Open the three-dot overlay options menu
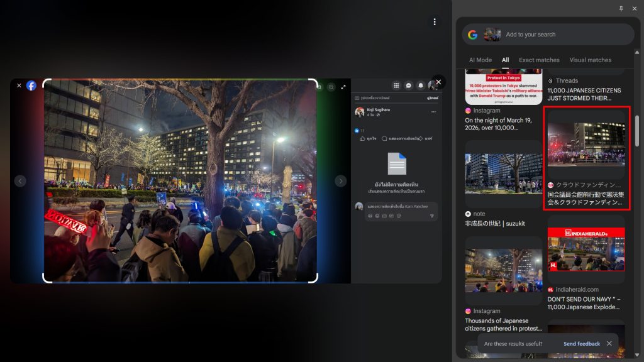Viewport: 644px width, 362px height. [434, 22]
